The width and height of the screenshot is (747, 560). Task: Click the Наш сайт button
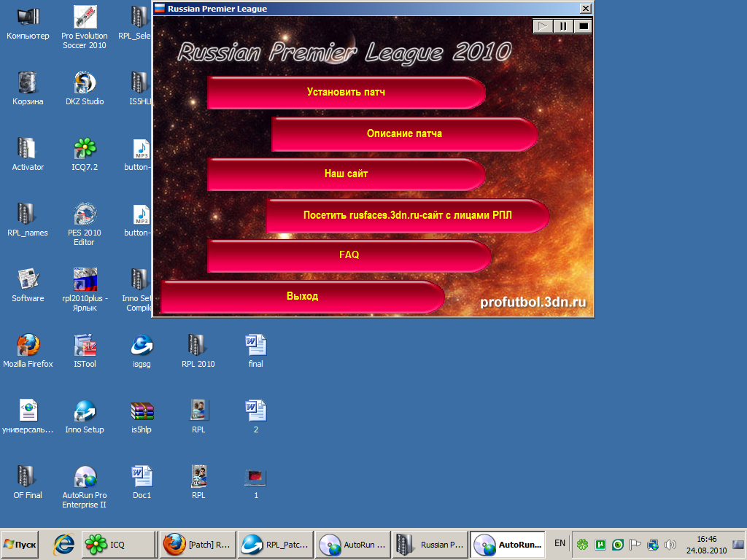347,174
